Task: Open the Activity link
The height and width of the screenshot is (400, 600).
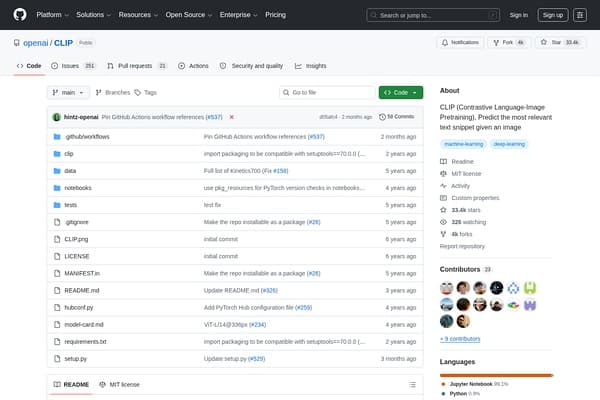Action: pos(455,186)
